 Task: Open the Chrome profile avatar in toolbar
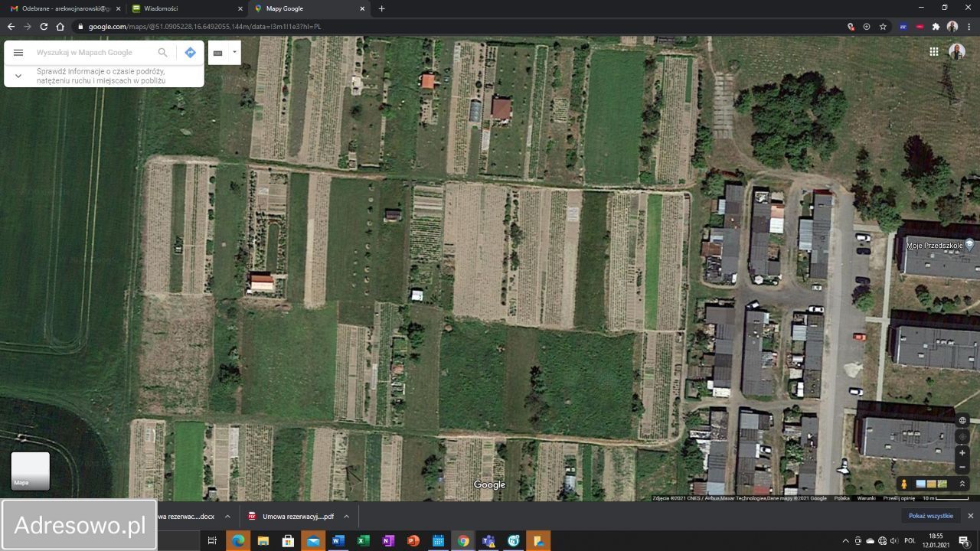952,26
